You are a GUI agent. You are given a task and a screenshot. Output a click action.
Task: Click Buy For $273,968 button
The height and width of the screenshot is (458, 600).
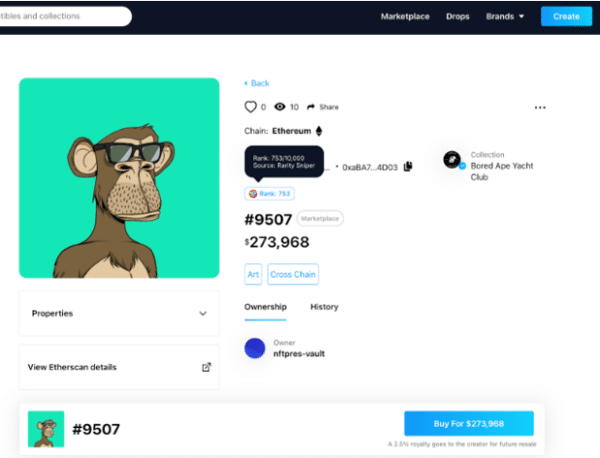469,424
